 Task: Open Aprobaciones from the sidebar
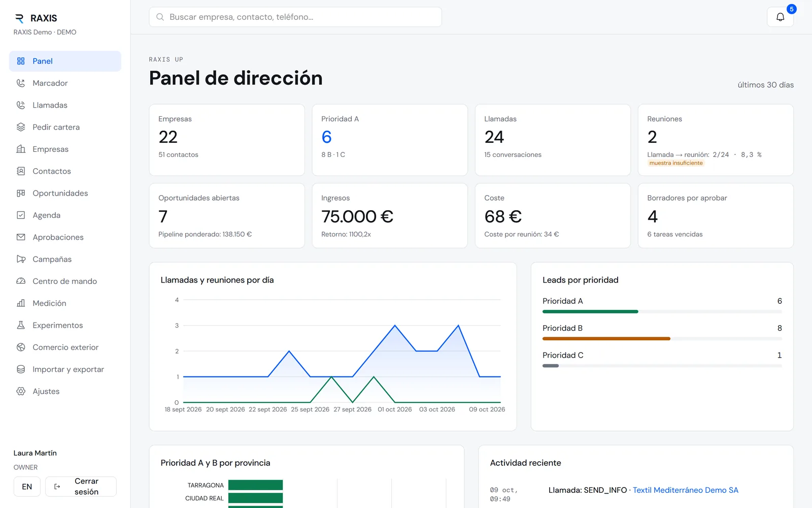65,237
